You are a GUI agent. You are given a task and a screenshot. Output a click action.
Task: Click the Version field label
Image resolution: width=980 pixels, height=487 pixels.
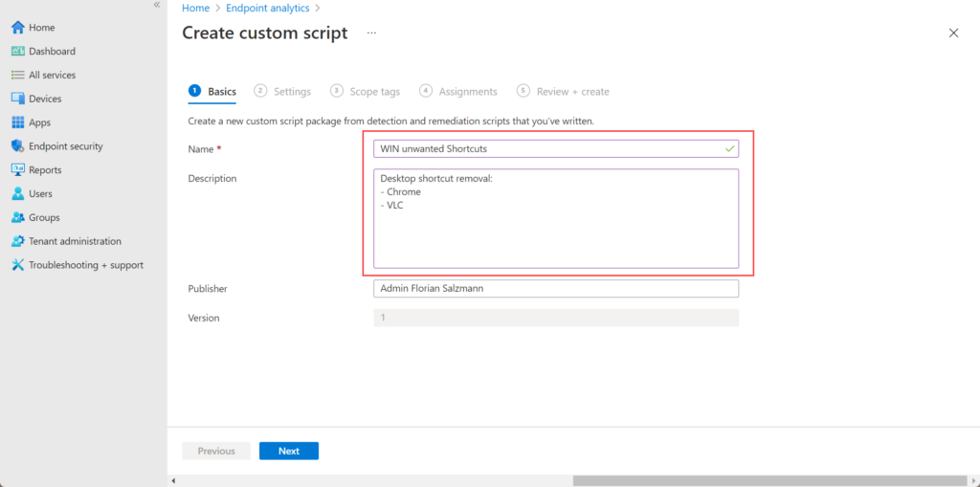(204, 318)
